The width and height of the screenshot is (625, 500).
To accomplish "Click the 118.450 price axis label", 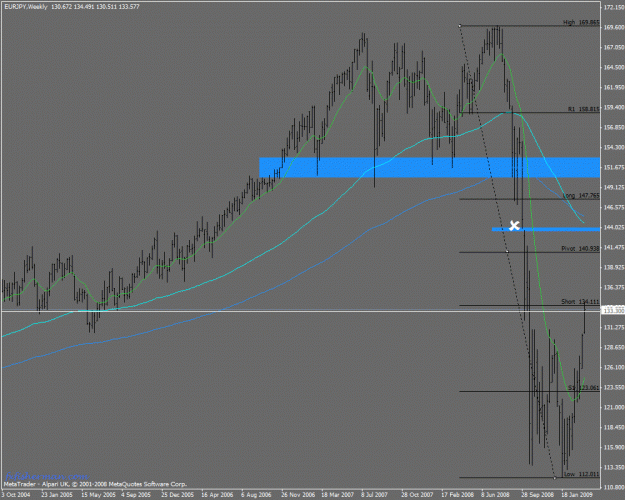I will coord(614,427).
